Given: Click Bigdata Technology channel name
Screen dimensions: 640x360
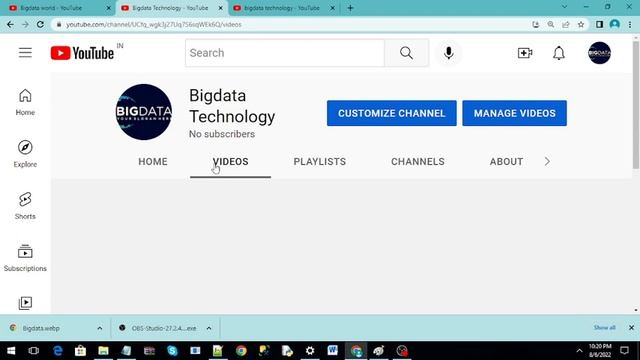Looking at the screenshot, I should coord(232,106).
